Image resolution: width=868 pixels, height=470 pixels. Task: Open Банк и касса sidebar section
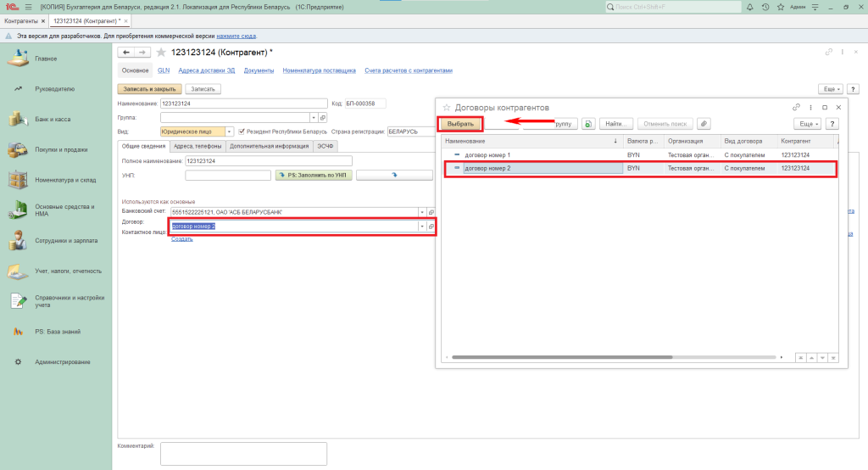tap(53, 120)
